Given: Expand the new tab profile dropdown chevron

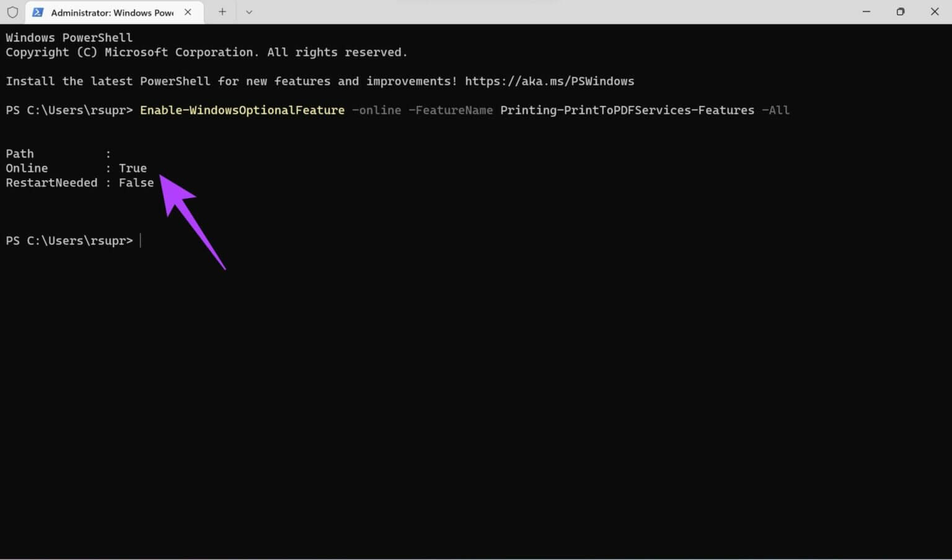Looking at the screenshot, I should [249, 12].
